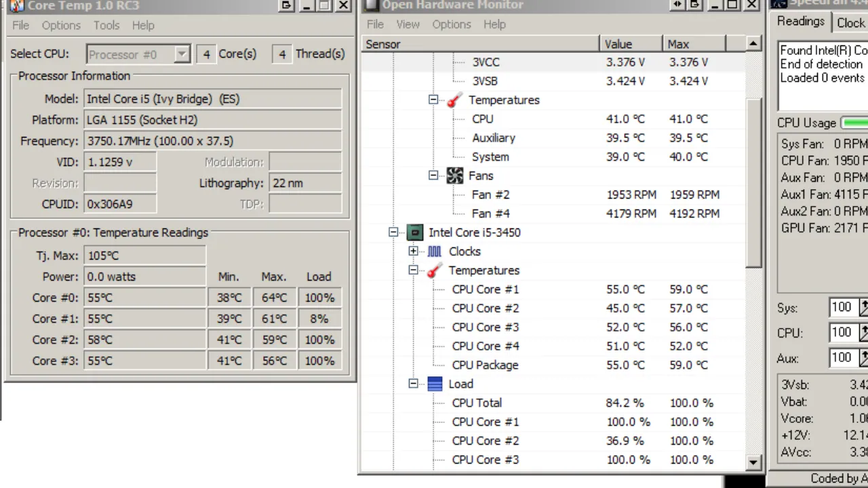Select the CPU Core #2 load row
This screenshot has width=868, height=488.
click(552, 441)
